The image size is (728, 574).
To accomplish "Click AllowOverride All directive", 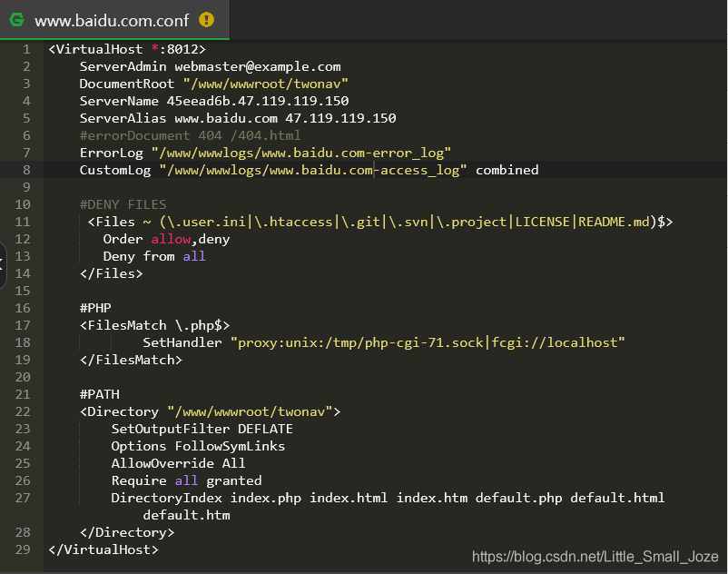I will point(178,463).
